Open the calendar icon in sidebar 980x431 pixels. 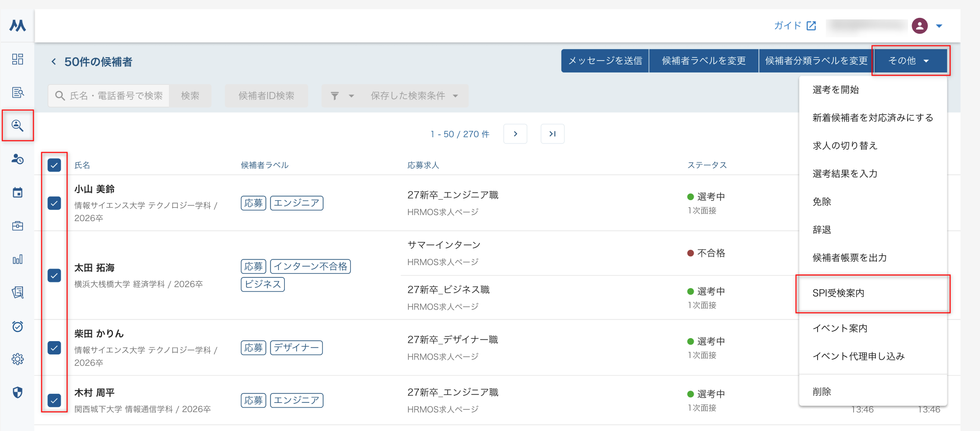(x=17, y=193)
